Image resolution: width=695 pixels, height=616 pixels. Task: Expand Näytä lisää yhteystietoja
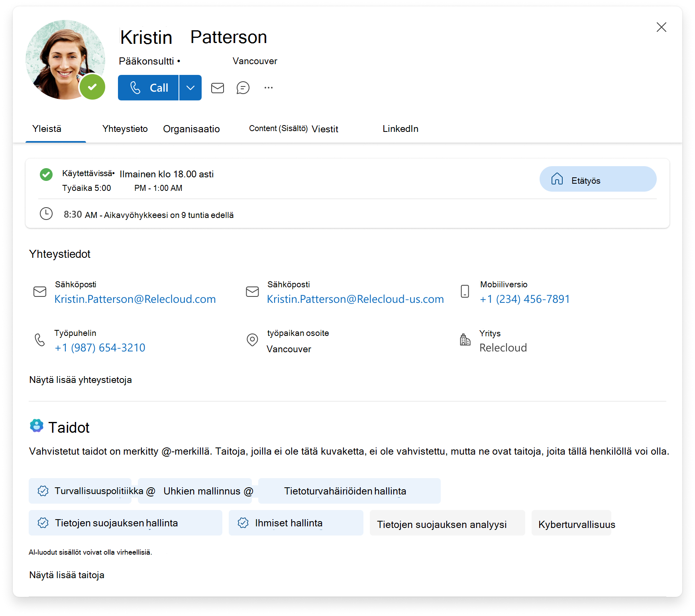[x=80, y=380]
